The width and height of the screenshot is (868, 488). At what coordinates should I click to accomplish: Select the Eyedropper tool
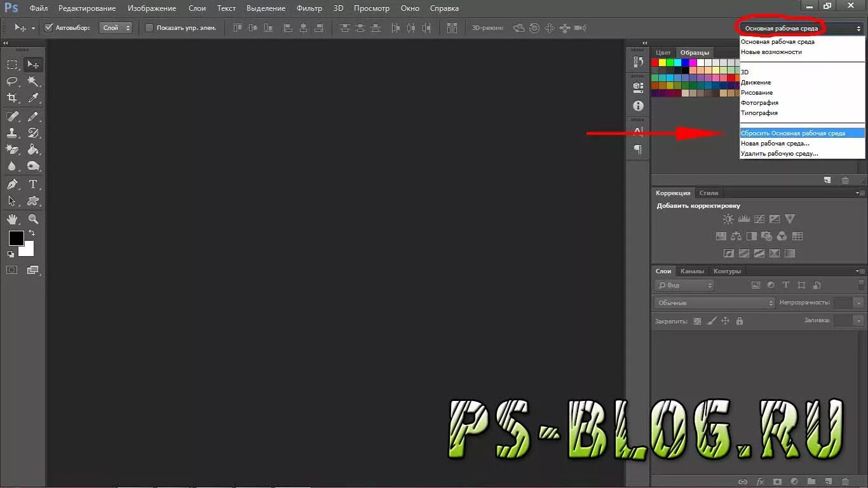point(33,98)
